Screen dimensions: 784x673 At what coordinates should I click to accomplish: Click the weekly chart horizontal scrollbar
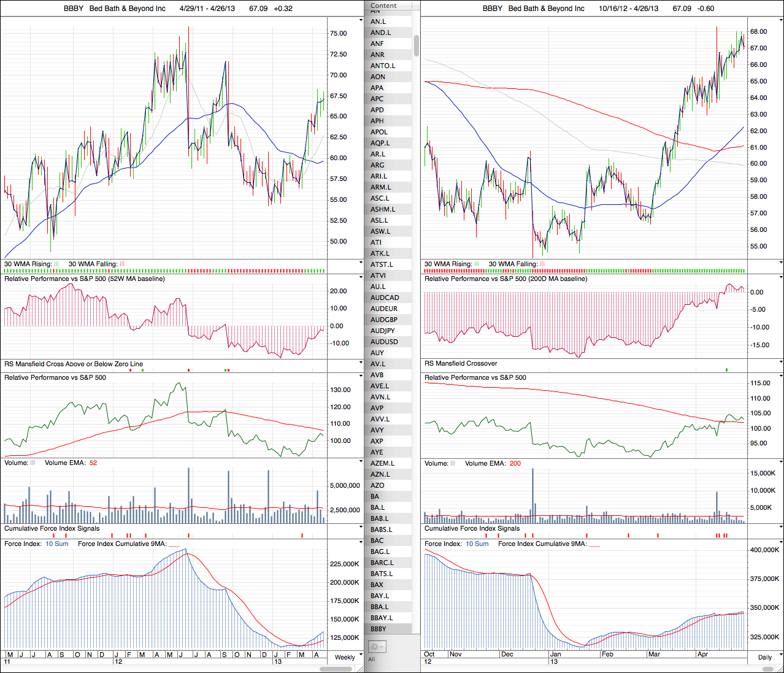click(336, 669)
